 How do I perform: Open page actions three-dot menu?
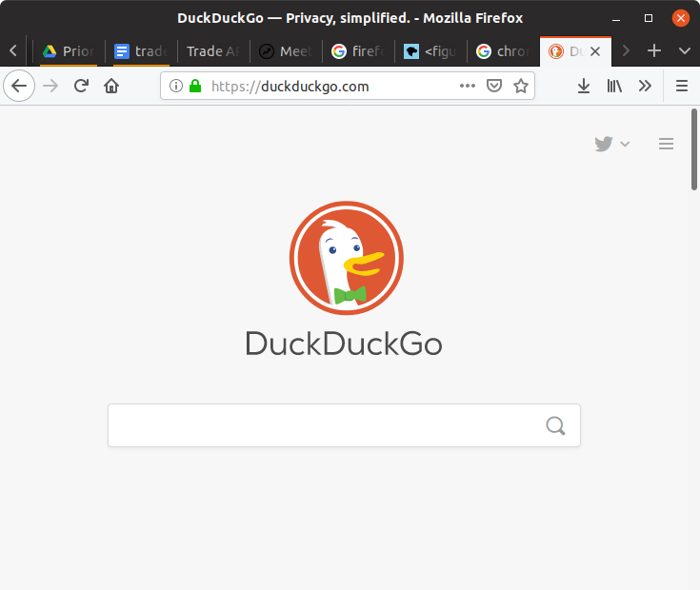click(x=468, y=86)
